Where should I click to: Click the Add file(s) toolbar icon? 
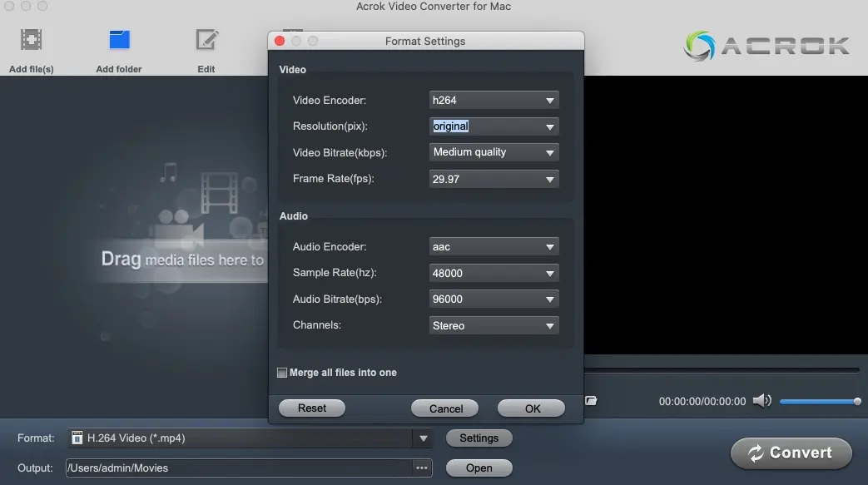click(32, 40)
